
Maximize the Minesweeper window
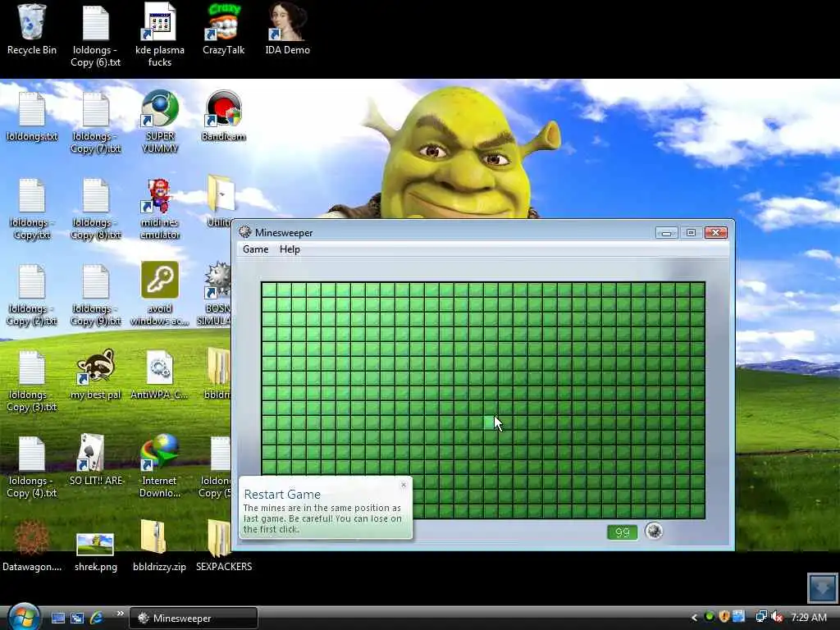click(x=691, y=232)
